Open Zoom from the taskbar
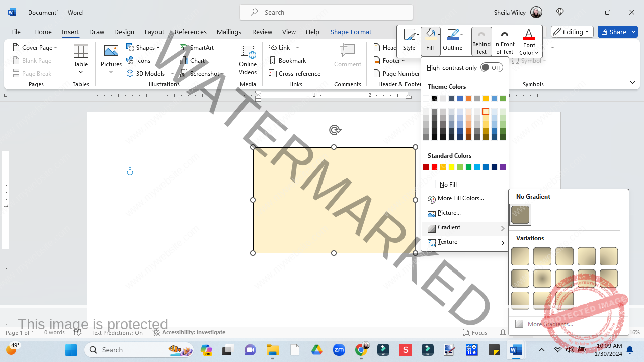The height and width of the screenshot is (362, 644). pos(339,350)
